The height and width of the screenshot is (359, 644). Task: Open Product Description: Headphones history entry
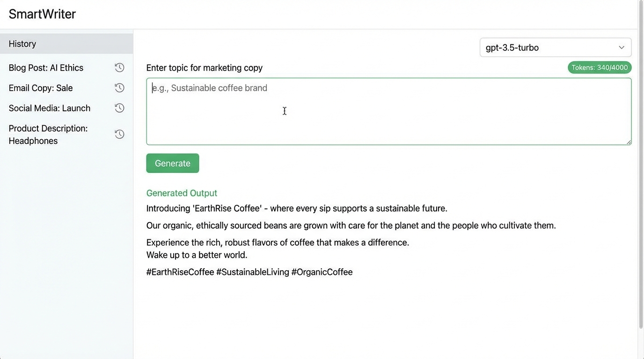(48, 135)
